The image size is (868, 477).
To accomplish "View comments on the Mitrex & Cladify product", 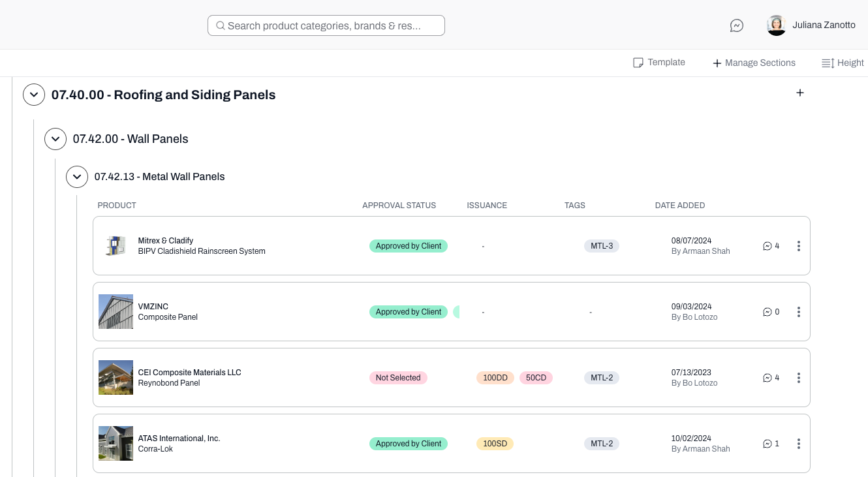I will [x=771, y=246].
